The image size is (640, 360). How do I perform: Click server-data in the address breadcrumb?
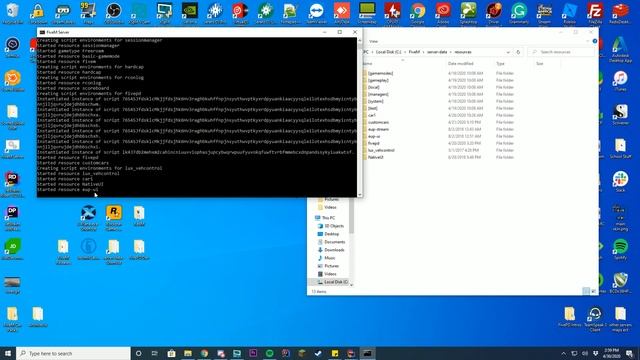tap(437, 52)
